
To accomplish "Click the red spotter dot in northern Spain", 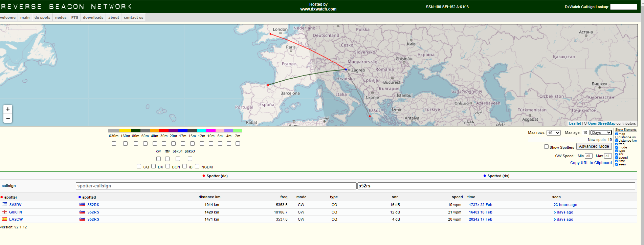I will point(268,85).
